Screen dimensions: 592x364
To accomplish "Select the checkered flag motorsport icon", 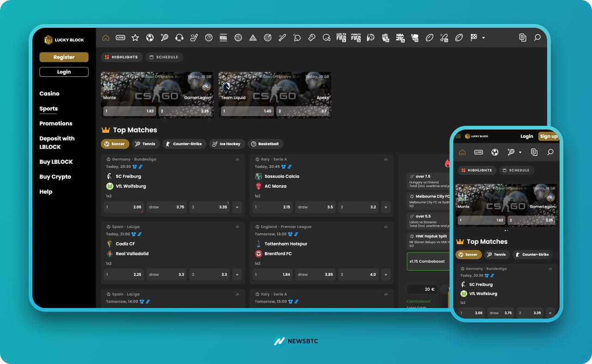I will coord(474,37).
